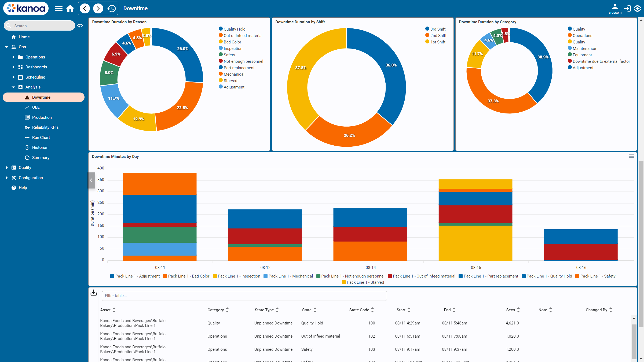This screenshot has width=644, height=362.
Task: Toggle 3rd Shift legend entry
Action: click(436, 29)
